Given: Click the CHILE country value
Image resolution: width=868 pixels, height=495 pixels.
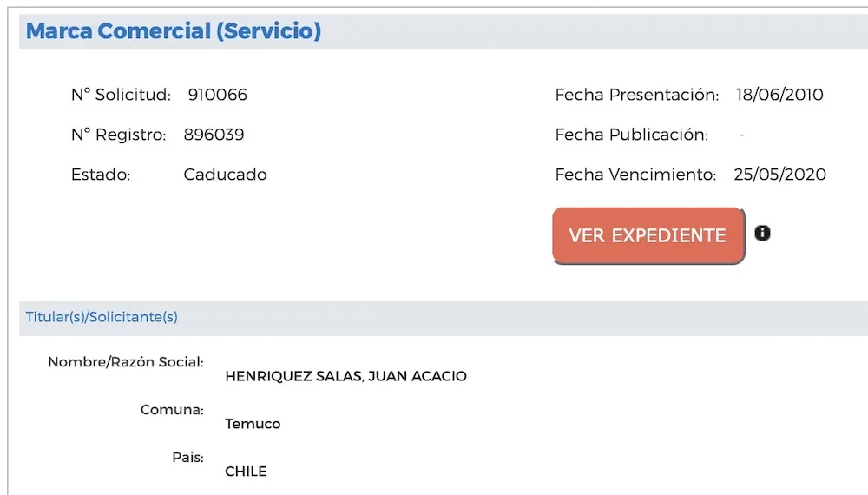Looking at the screenshot, I should tap(246, 472).
